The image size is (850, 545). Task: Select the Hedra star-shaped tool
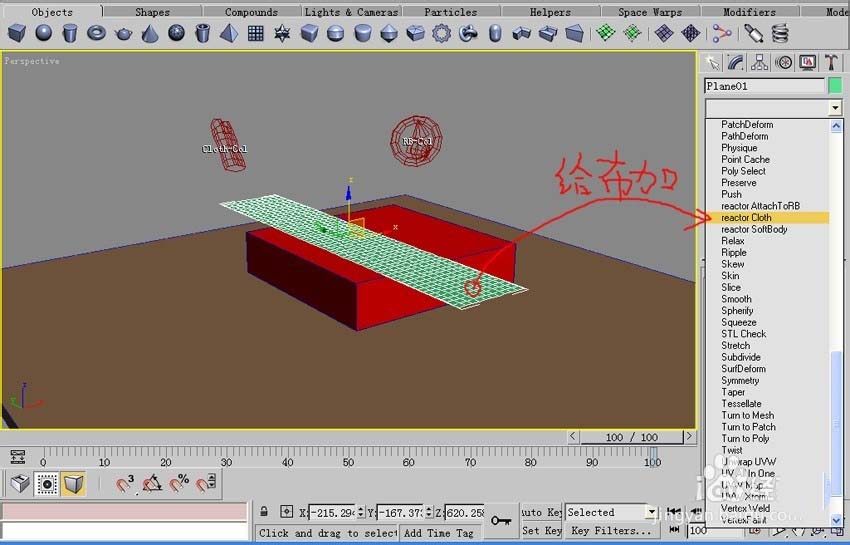282,34
